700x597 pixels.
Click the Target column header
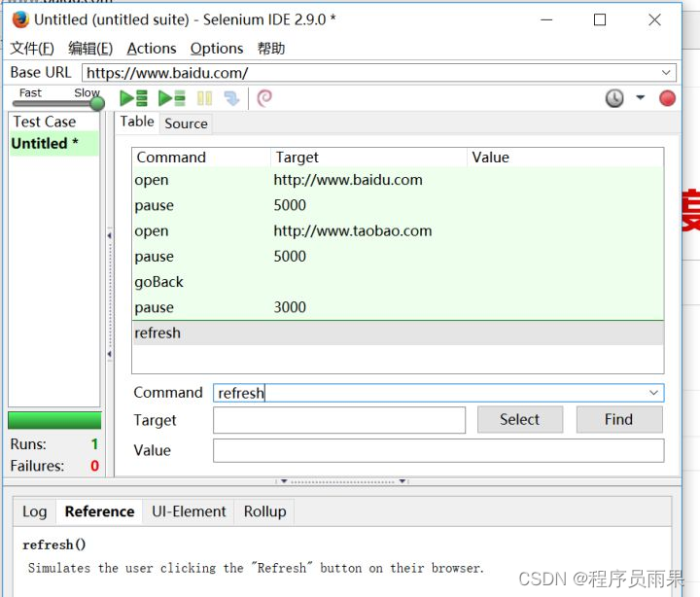click(x=368, y=158)
